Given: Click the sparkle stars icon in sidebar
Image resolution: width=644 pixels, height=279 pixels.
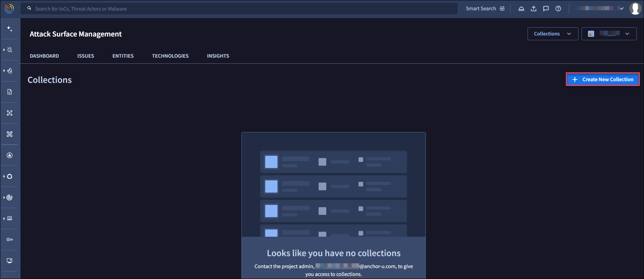Looking at the screenshot, I should pos(10,29).
